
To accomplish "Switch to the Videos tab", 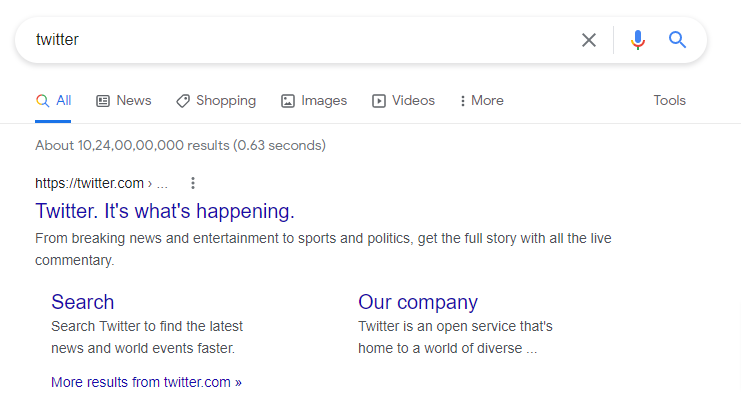I will (403, 101).
